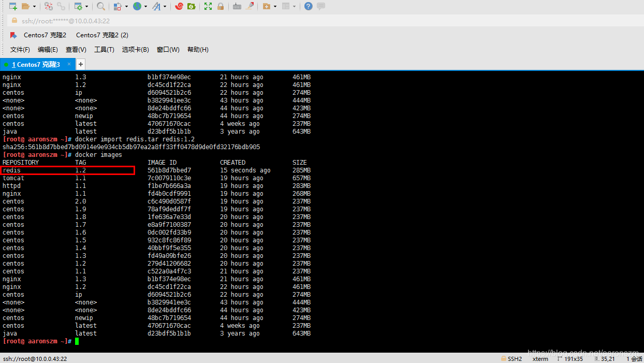This screenshot has width=644, height=363.
Task: Expand the open-folder dropdown arrow
Action: 34,7
